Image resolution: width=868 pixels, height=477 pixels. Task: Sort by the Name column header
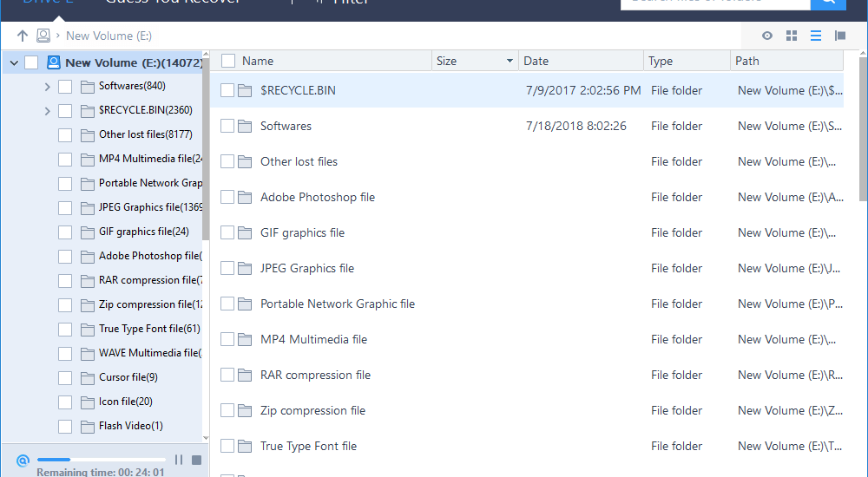pyautogui.click(x=258, y=61)
